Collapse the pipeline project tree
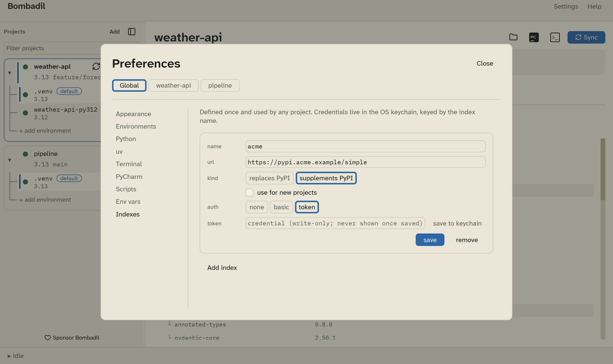This screenshot has width=613, height=364. 10,160
